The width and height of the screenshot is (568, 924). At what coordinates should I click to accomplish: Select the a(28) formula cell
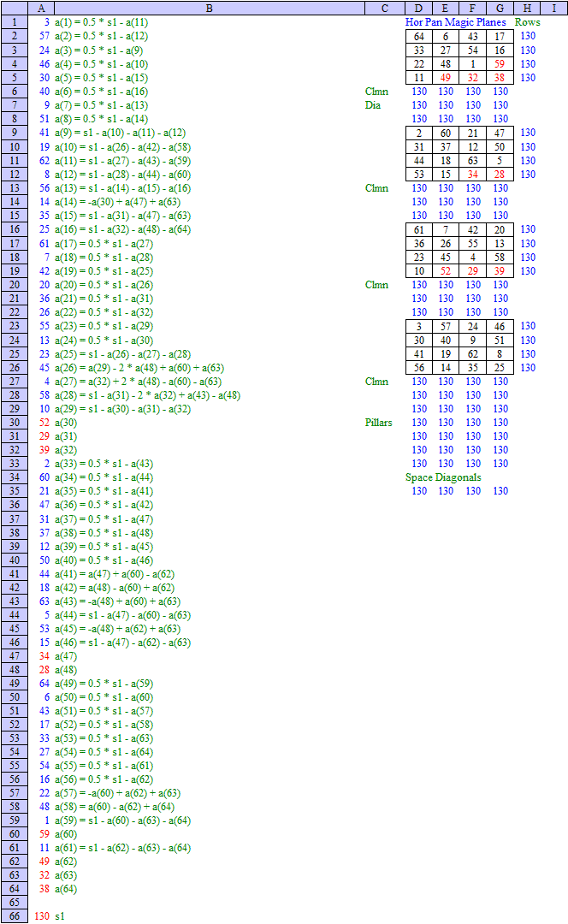(147, 394)
